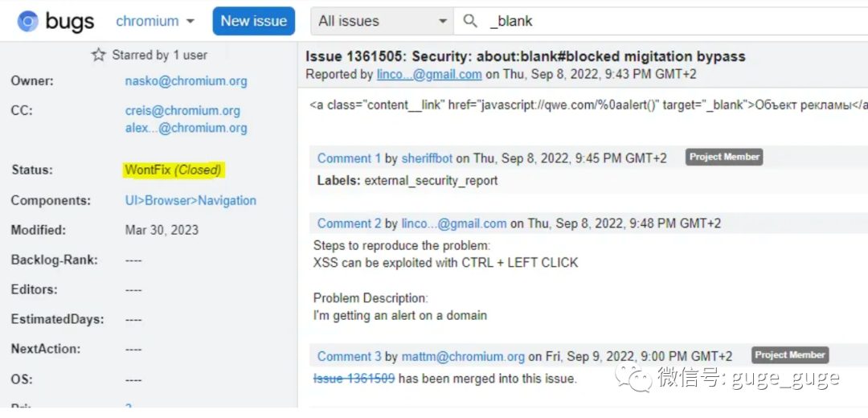The width and height of the screenshot is (868, 418).
Task: Open the reporter linco...@gmail.com link in the issue header
Action: coord(429,74)
